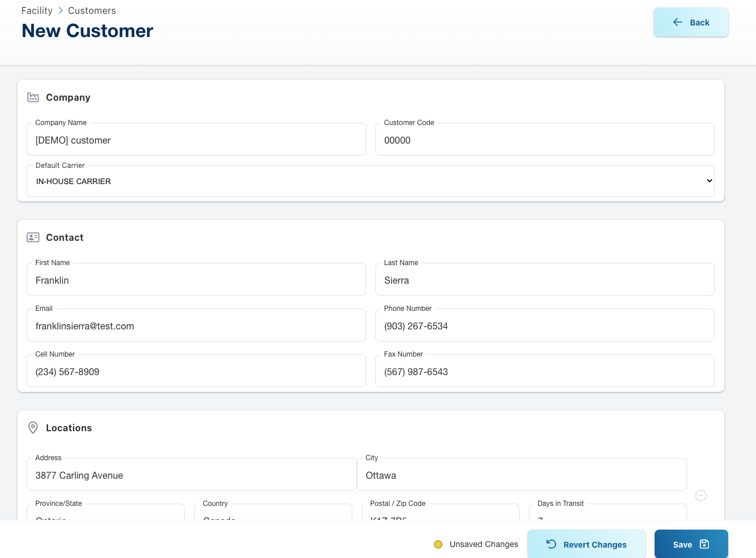Open Customers breadcrumb link
The width and height of the screenshot is (756, 558).
tap(92, 10)
